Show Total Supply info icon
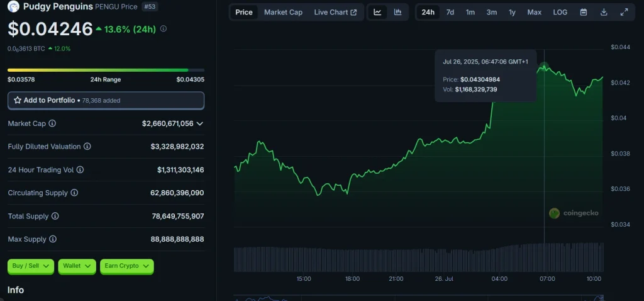 click(55, 216)
